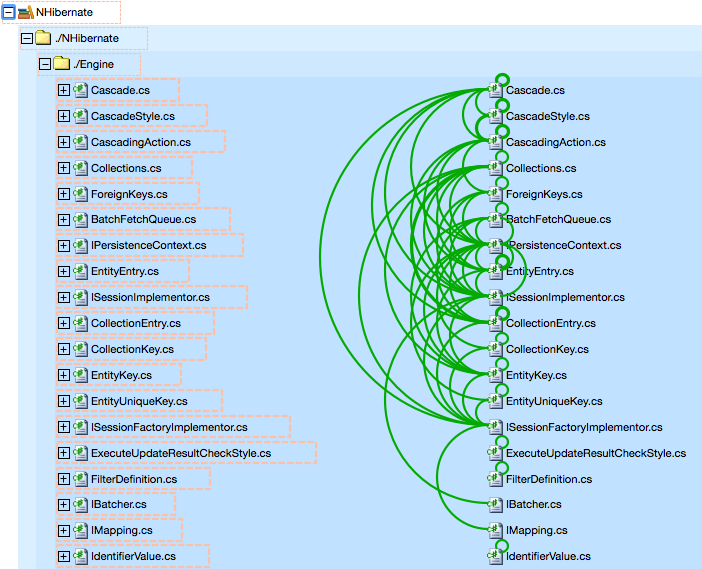Image resolution: width=702 pixels, height=569 pixels.
Task: Click CollectionKey.cs label in dependency graph
Action: tap(548, 349)
